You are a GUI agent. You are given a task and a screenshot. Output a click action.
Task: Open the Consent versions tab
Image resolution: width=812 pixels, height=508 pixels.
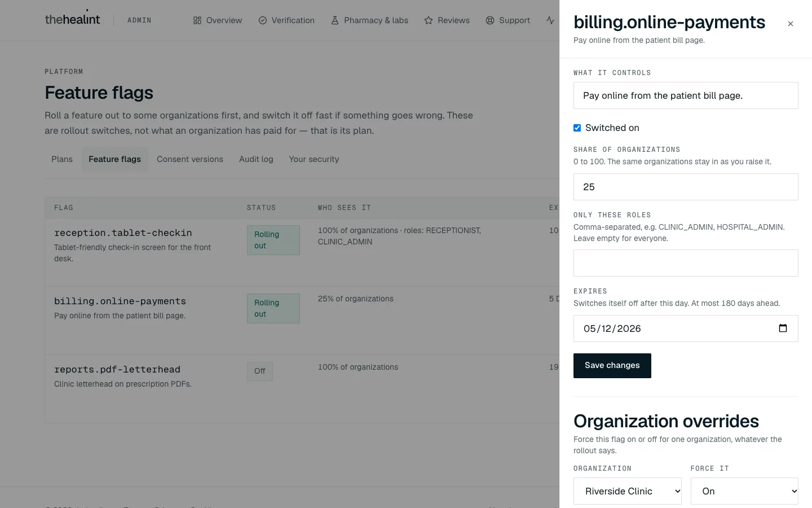click(x=190, y=159)
